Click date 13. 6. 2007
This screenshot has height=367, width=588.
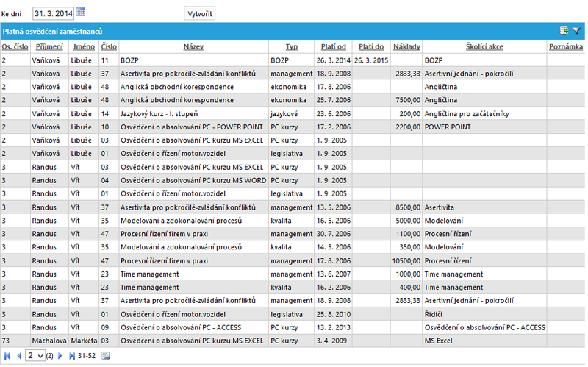click(x=334, y=274)
